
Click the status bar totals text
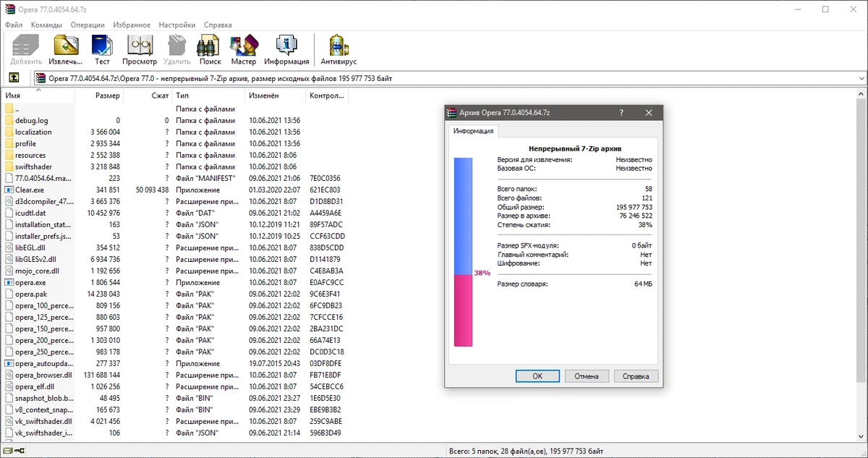[x=526, y=451]
